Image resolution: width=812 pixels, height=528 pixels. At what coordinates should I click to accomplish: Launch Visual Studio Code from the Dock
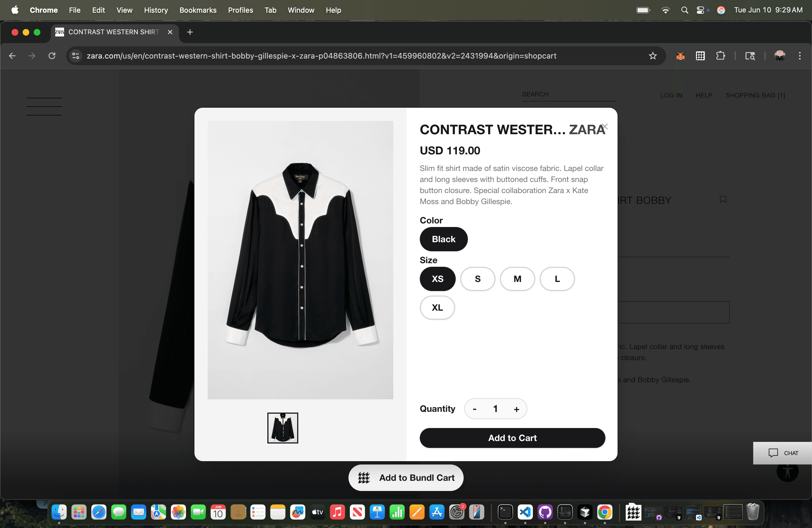pos(525,513)
